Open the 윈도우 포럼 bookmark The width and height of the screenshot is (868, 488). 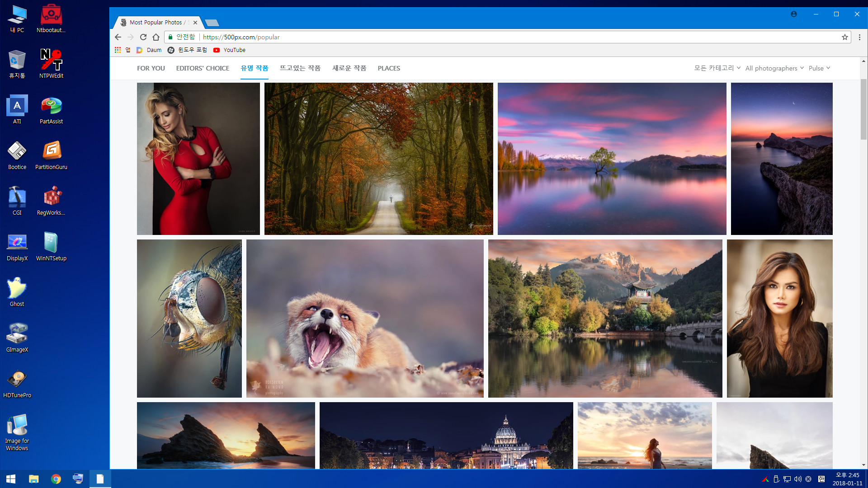[187, 50]
